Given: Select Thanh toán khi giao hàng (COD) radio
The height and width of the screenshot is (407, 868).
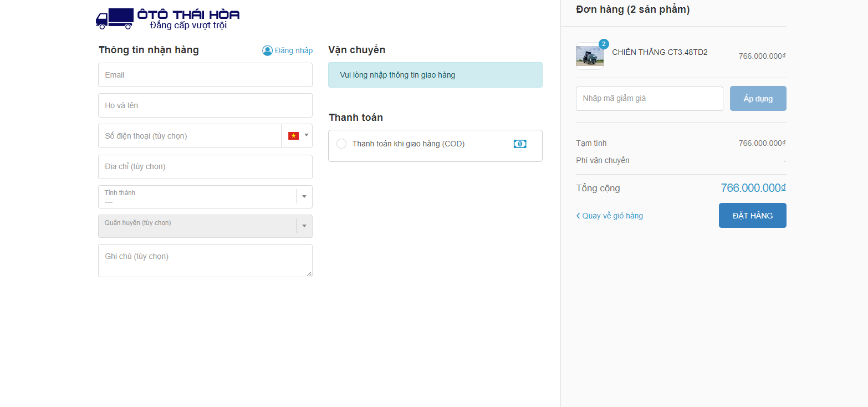Looking at the screenshot, I should [341, 144].
